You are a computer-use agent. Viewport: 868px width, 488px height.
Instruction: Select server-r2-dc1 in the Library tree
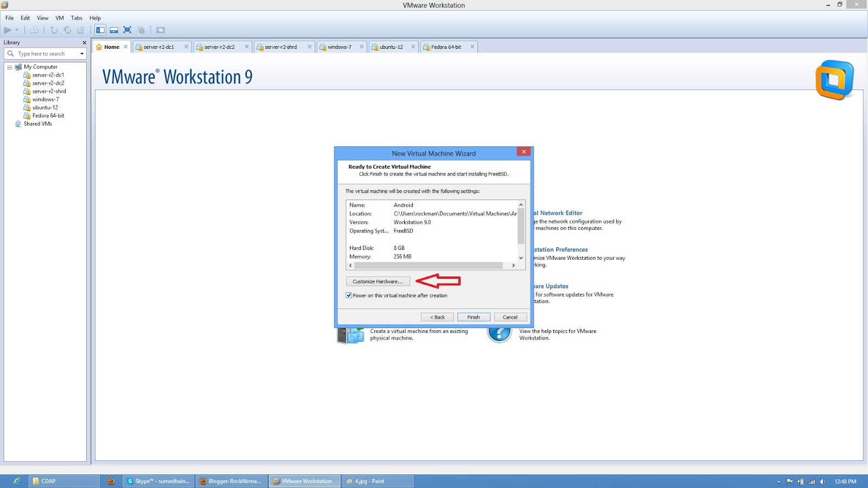tap(48, 75)
